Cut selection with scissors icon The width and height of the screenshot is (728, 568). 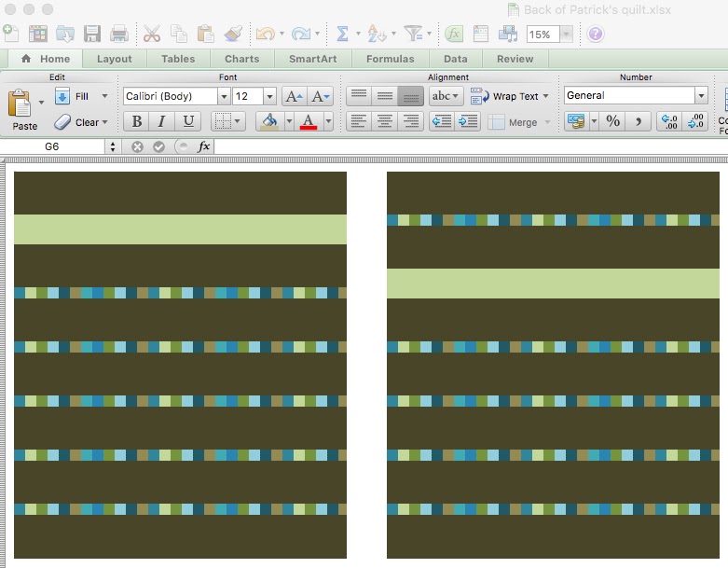tap(151, 34)
